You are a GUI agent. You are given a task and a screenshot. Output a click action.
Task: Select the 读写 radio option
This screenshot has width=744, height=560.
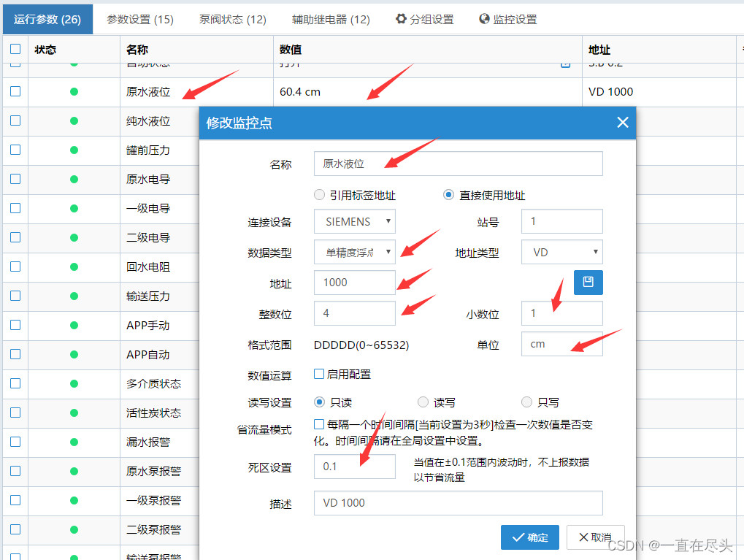(x=423, y=402)
